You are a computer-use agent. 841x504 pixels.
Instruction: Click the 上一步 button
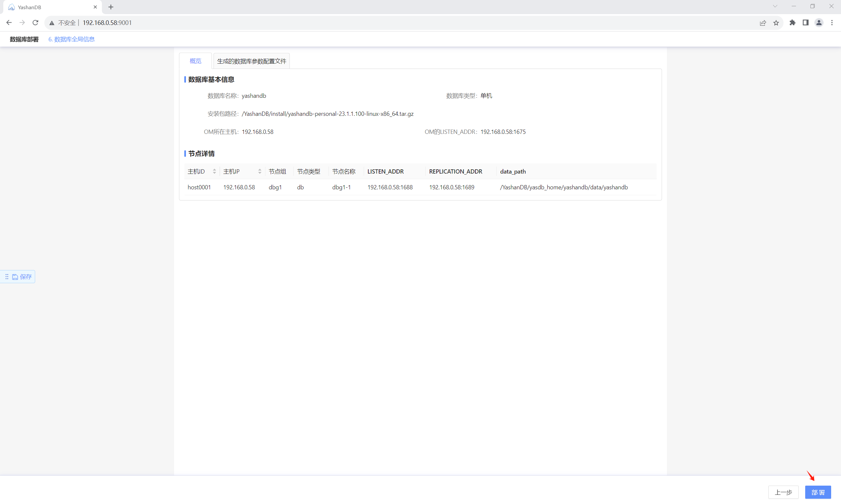tap(783, 492)
